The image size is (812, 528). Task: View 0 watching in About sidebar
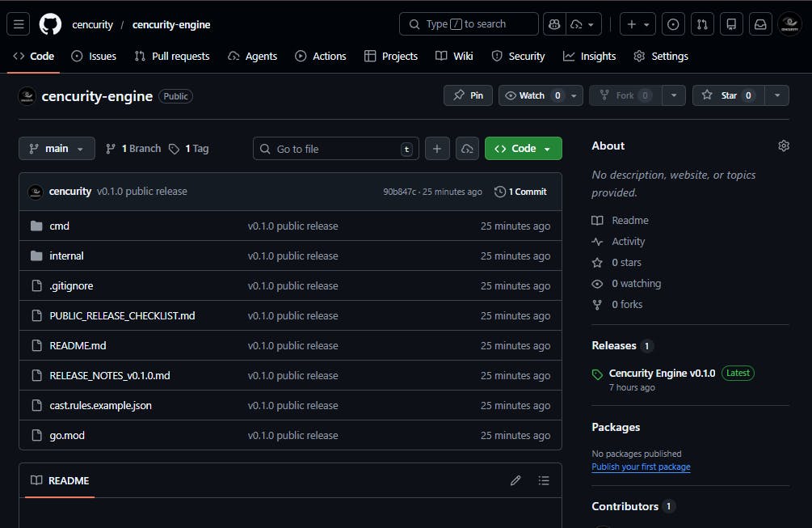tap(627, 284)
